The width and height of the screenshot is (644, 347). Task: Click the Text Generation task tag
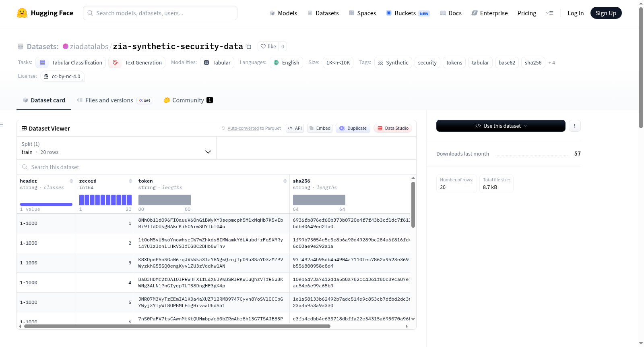coord(137,62)
